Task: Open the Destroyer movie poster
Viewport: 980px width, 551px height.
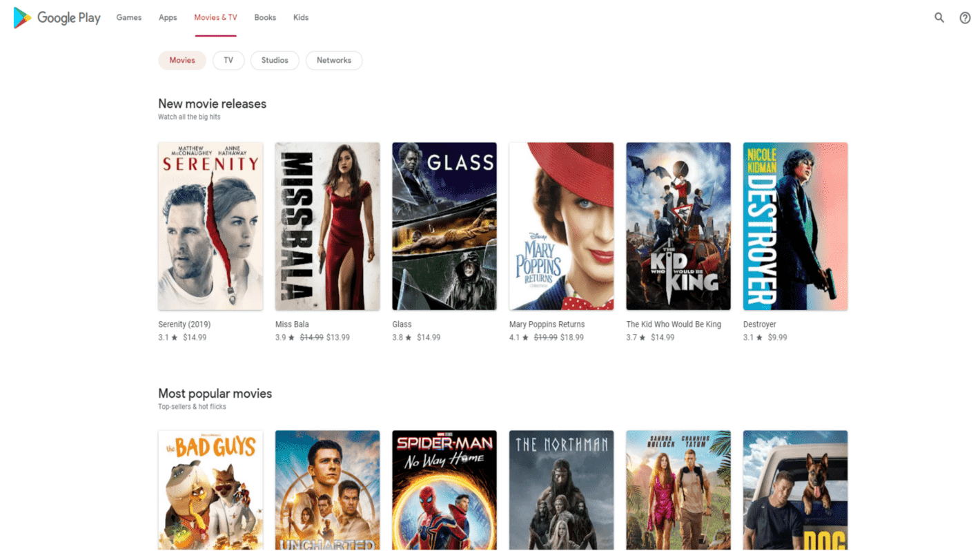Action: click(x=795, y=226)
